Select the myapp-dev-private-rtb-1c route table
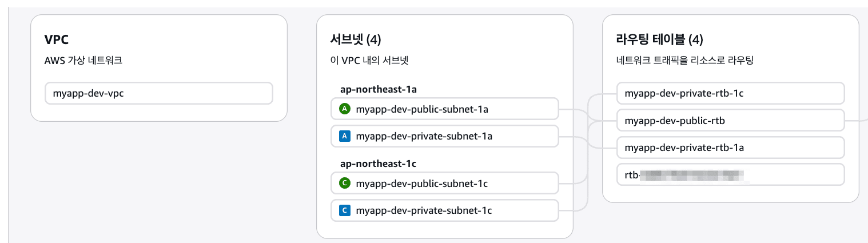 tap(683, 93)
